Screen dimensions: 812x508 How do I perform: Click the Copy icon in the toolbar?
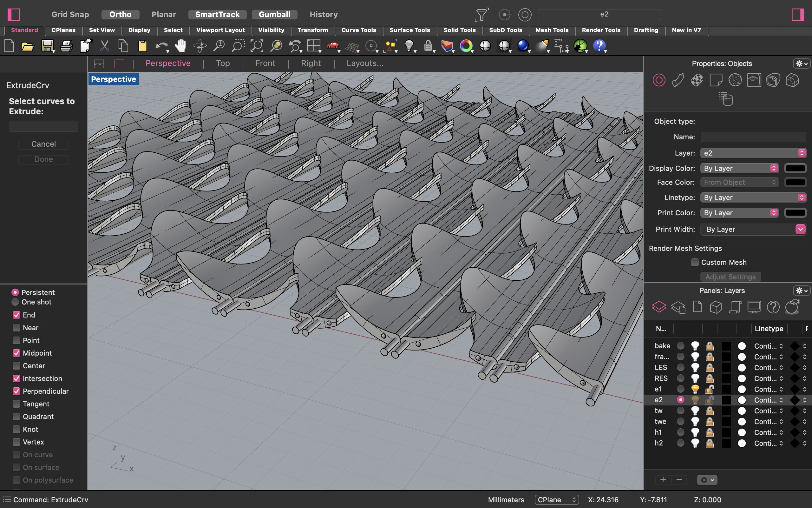pos(123,46)
